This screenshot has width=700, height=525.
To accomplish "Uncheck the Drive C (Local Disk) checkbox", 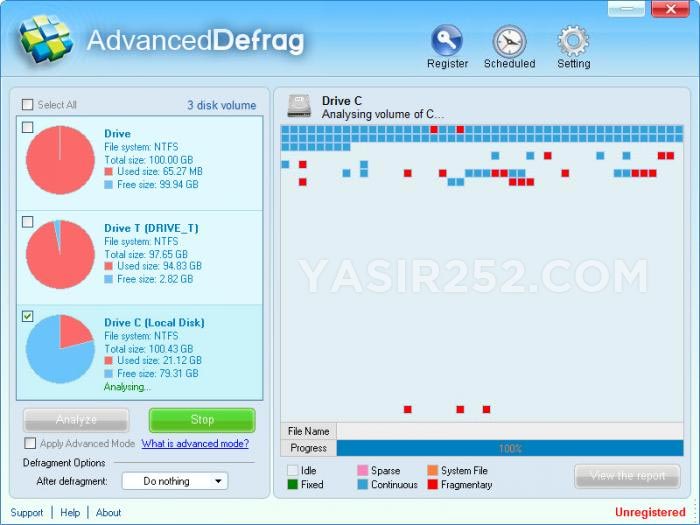I will point(28,316).
